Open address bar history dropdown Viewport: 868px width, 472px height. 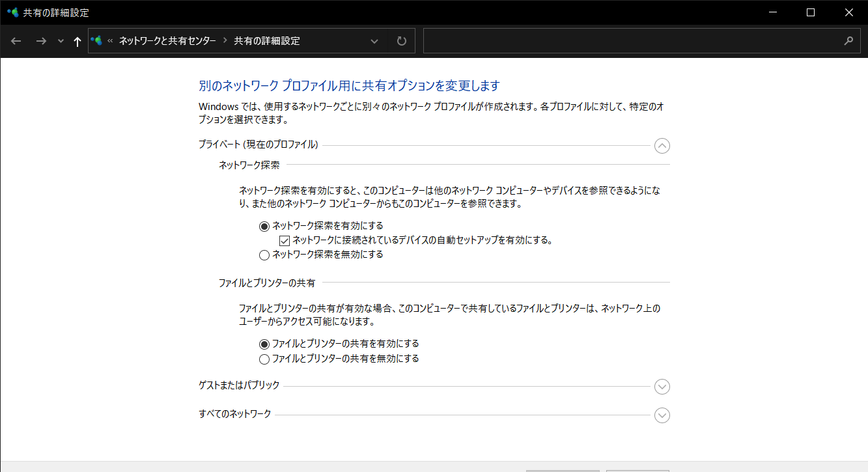coord(374,41)
